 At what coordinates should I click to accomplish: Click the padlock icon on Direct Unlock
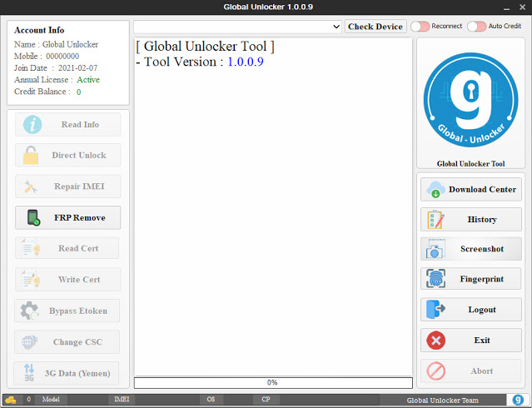click(x=31, y=156)
